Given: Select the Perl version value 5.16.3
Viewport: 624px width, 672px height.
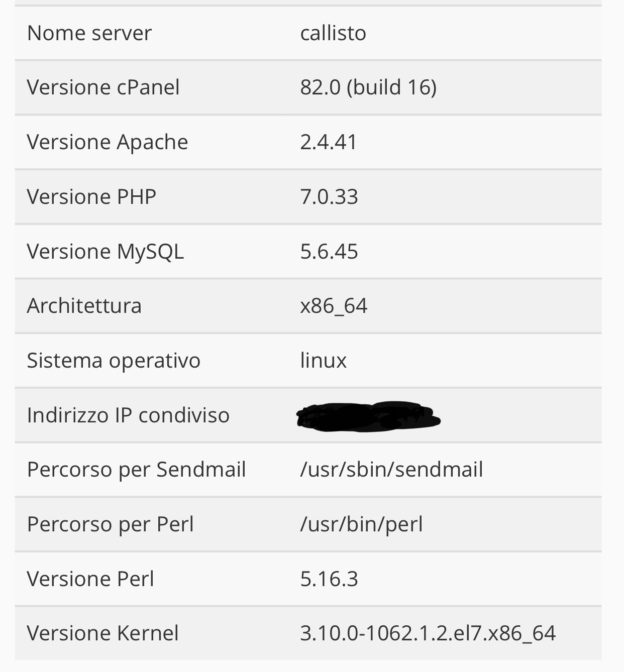Looking at the screenshot, I should pos(329,579).
